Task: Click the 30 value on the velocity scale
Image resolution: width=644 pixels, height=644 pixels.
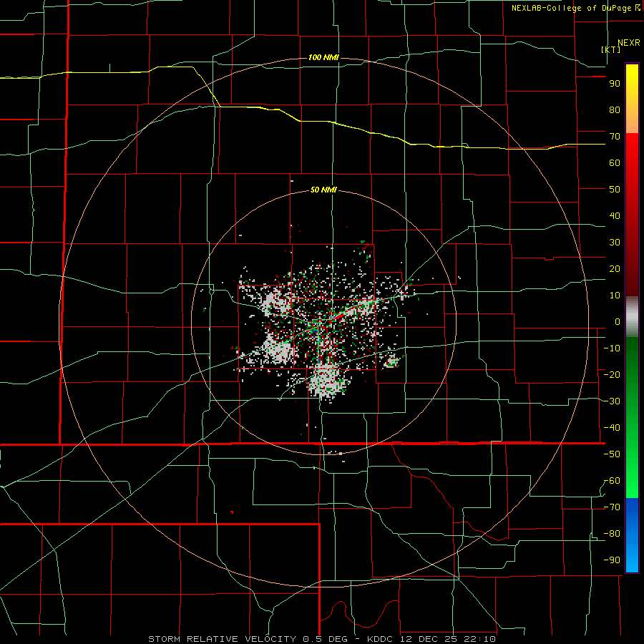Action: tap(615, 243)
